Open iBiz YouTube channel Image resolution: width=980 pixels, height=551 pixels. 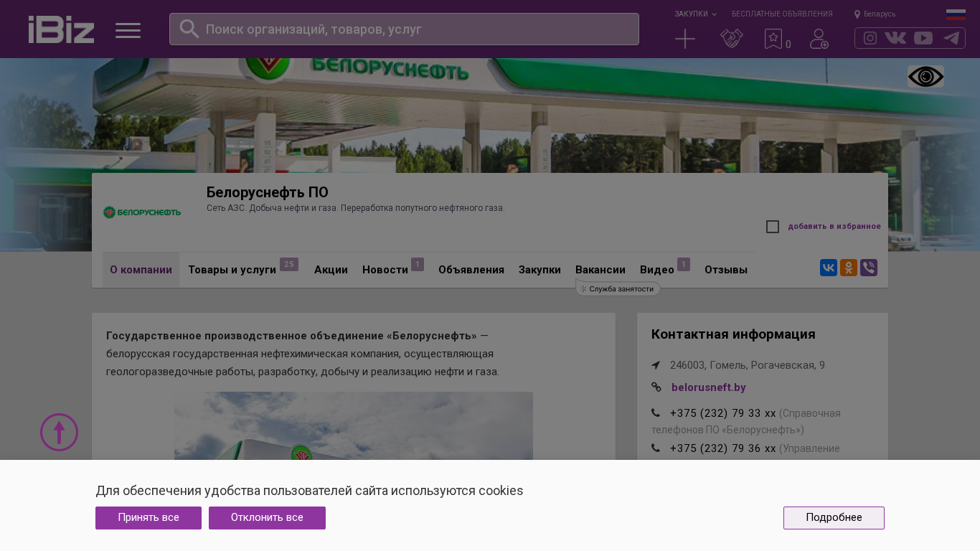coord(923,38)
